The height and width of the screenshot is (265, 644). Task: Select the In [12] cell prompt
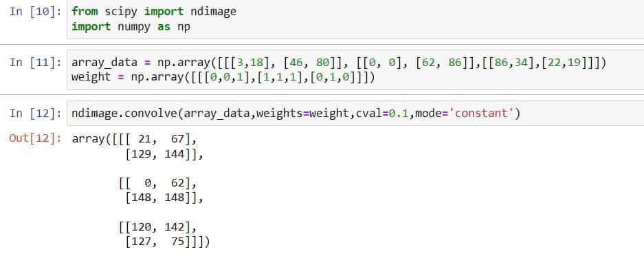pos(35,113)
